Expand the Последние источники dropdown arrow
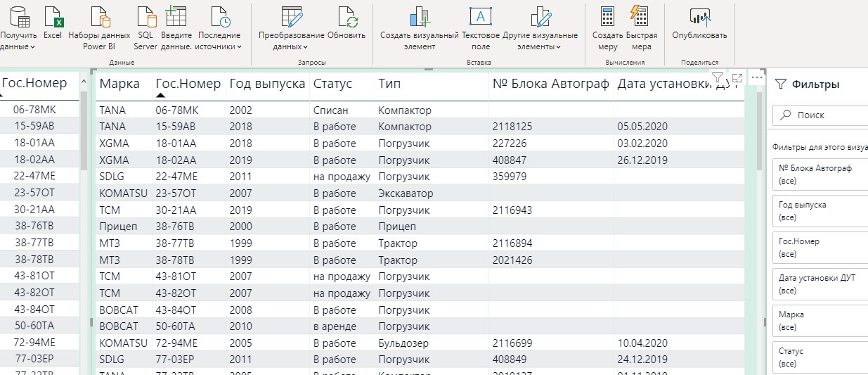 coord(240,47)
